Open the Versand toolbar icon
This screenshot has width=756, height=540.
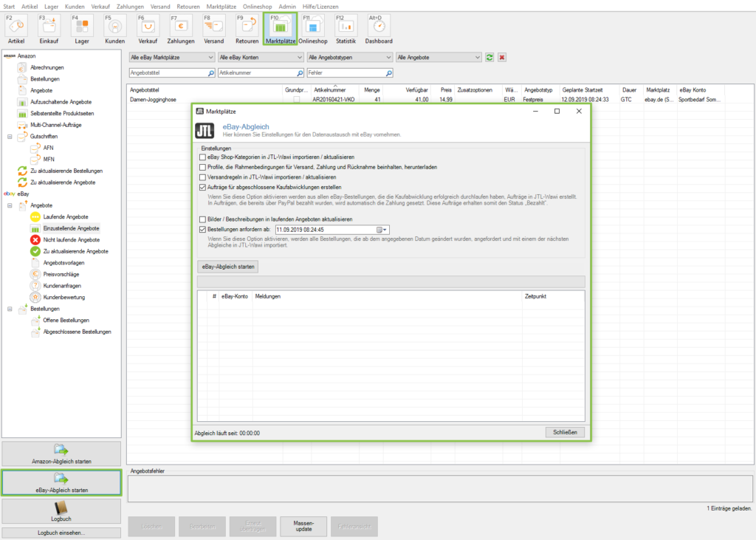pyautogui.click(x=214, y=29)
